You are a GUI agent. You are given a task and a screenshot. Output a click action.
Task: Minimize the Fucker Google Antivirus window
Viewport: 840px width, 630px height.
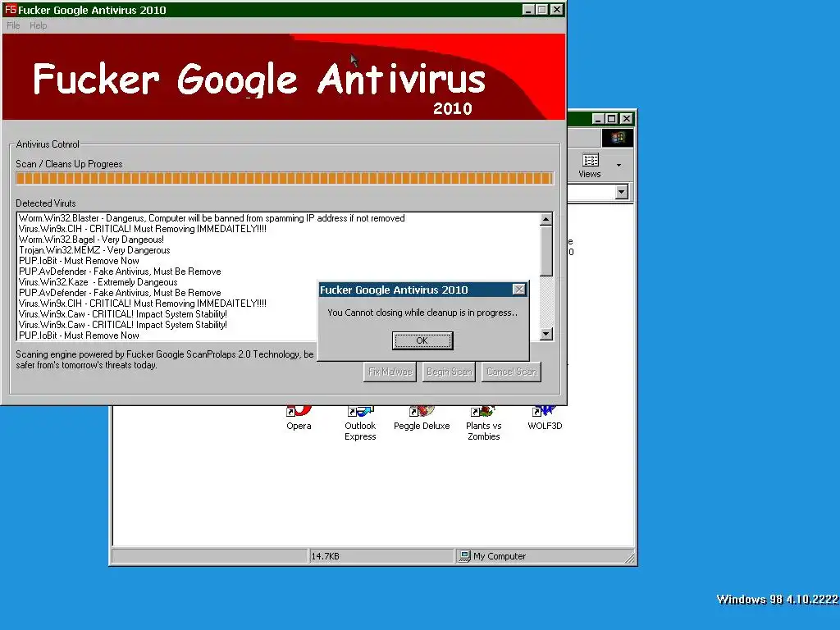tap(528, 10)
